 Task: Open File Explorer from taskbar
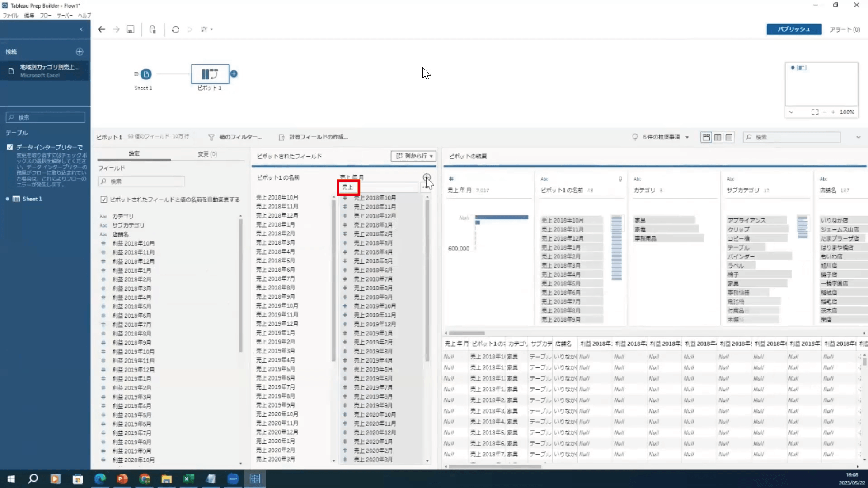[166, 479]
